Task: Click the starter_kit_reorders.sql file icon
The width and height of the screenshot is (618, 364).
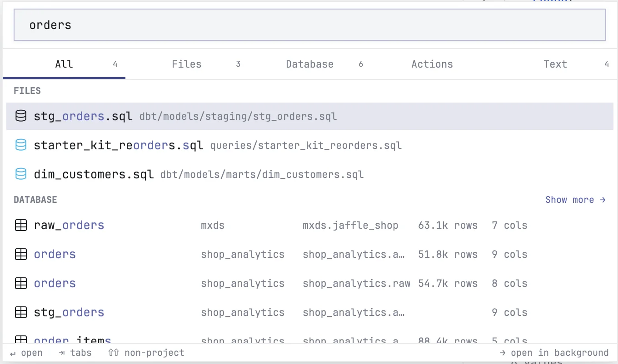Action: click(21, 145)
